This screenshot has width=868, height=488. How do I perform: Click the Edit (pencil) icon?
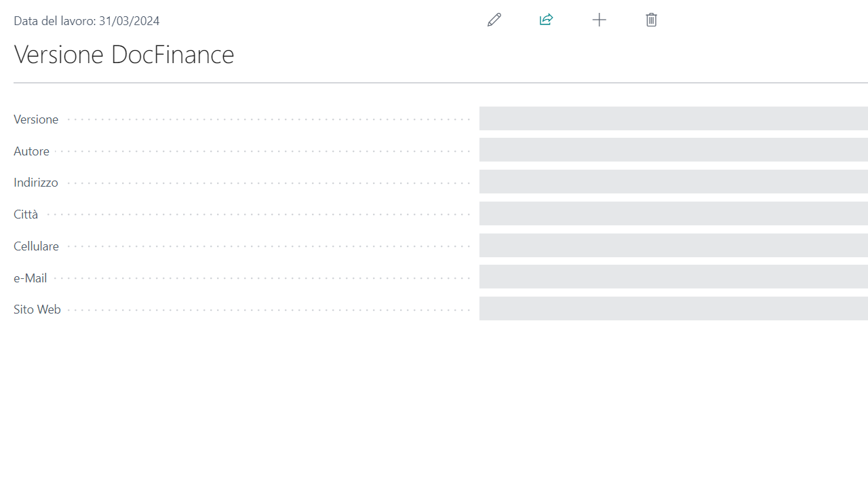pyautogui.click(x=494, y=20)
